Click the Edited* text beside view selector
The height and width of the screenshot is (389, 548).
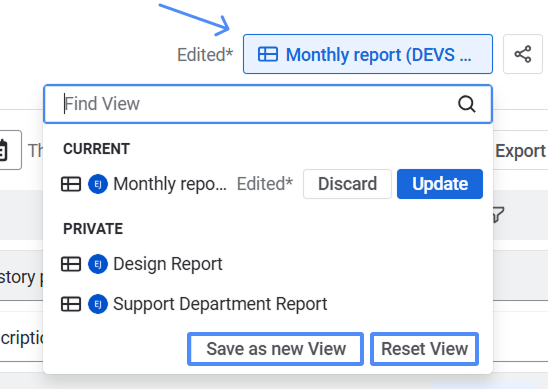205,55
